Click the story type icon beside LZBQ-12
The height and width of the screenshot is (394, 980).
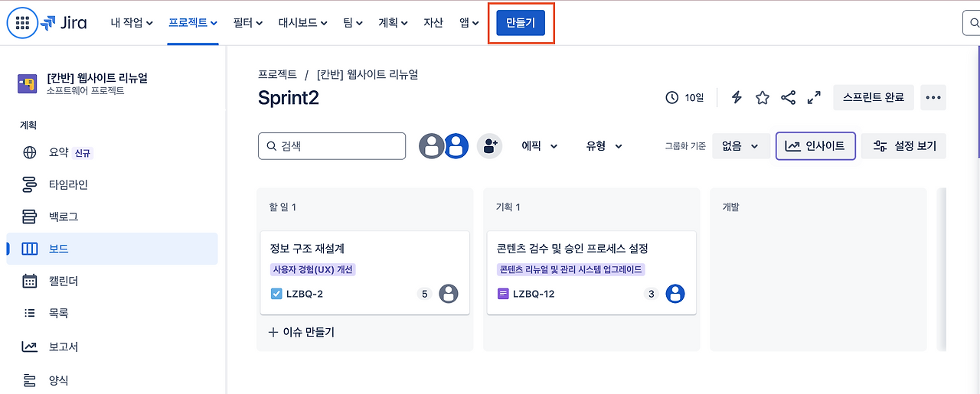pyautogui.click(x=503, y=294)
